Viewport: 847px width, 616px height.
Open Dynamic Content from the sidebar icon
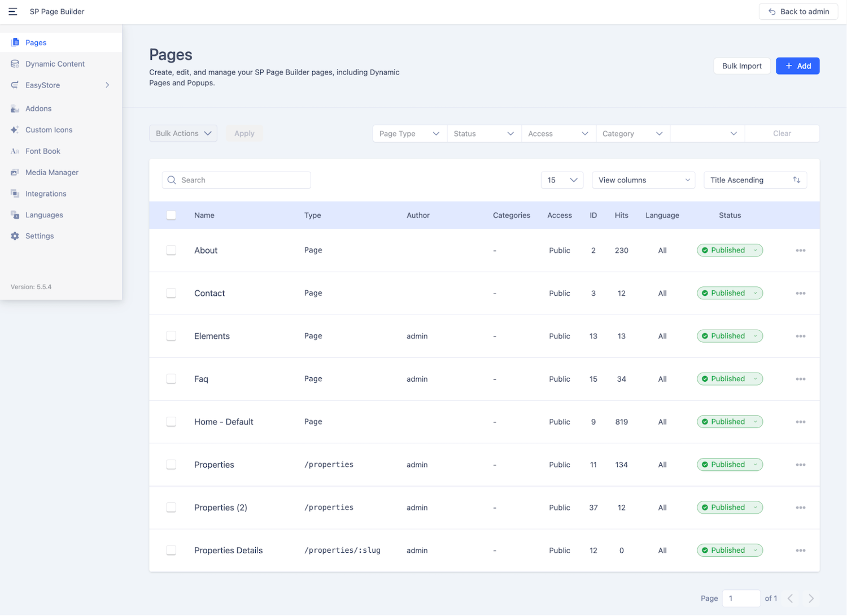15,64
